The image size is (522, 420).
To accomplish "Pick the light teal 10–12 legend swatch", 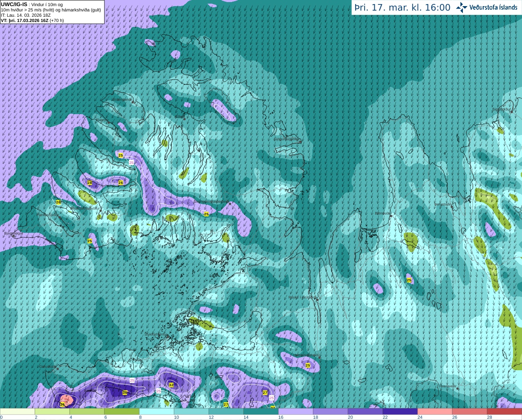I will 191,411.
